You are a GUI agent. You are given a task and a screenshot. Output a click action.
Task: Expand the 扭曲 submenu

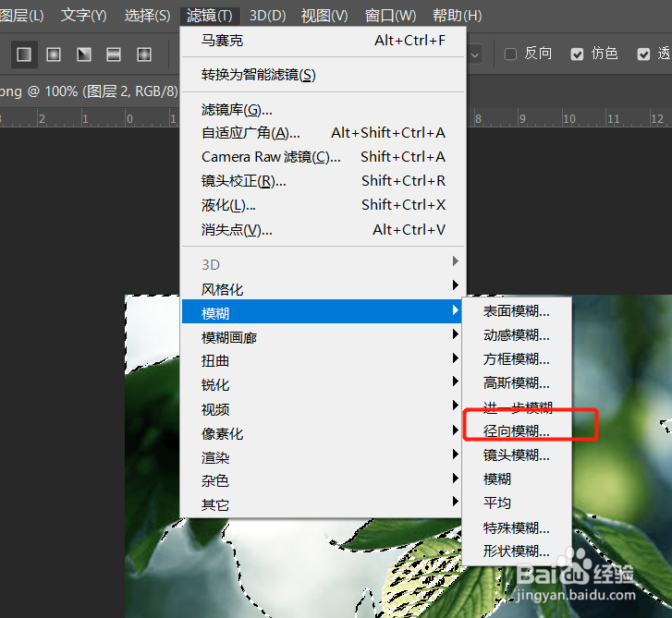(324, 360)
